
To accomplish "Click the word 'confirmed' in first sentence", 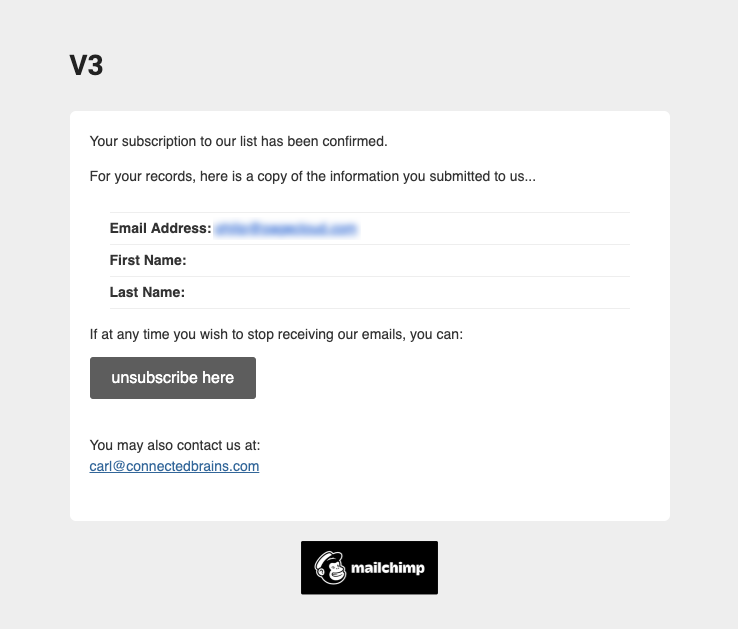I will (354, 141).
